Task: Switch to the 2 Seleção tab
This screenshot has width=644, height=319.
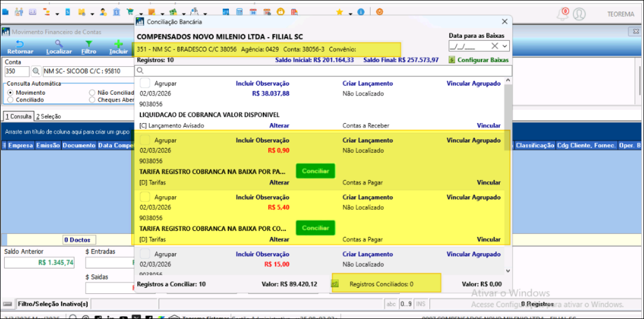Action: [x=48, y=116]
